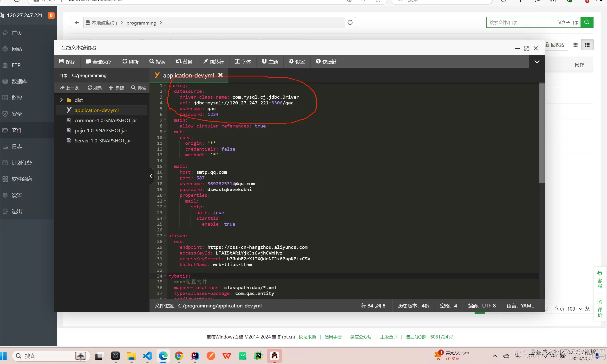Click the Save (保存) toolbar icon
Image resolution: width=607 pixels, height=364 pixels.
(x=67, y=62)
